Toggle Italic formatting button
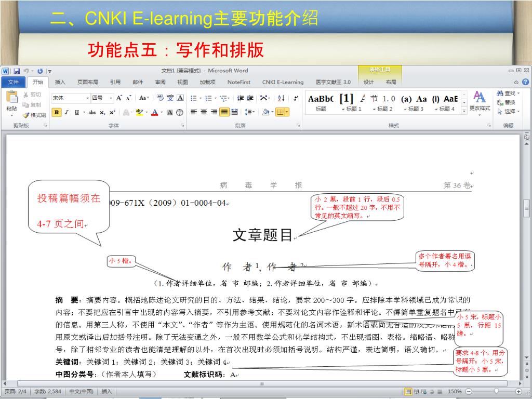532x399 pixels. click(x=67, y=112)
